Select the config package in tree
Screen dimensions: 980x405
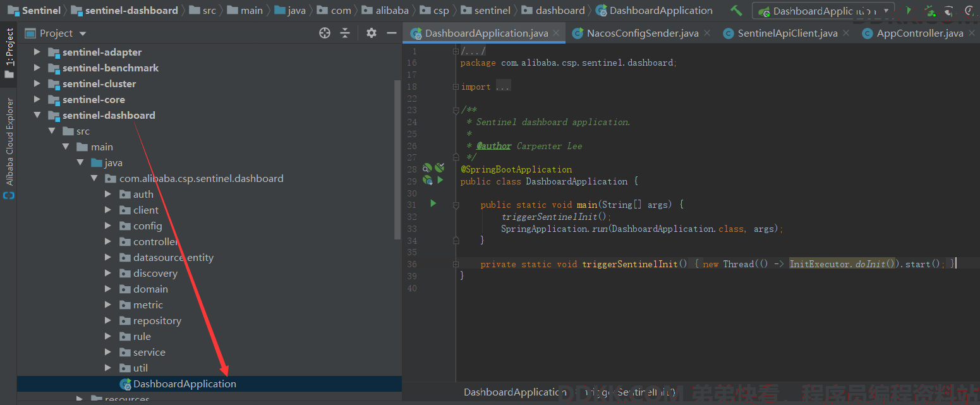pyautogui.click(x=148, y=226)
